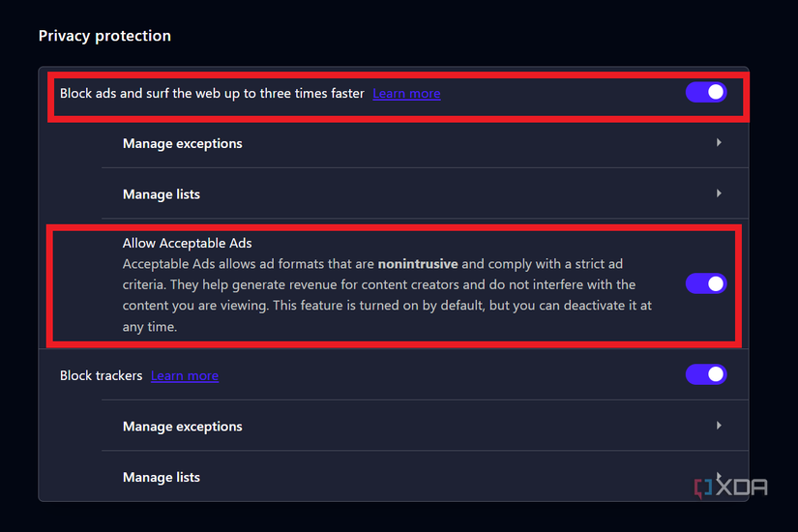Screen dimensions: 798x532
Task: Expand the Manage lists arrow under ad blocking
Action: point(719,193)
